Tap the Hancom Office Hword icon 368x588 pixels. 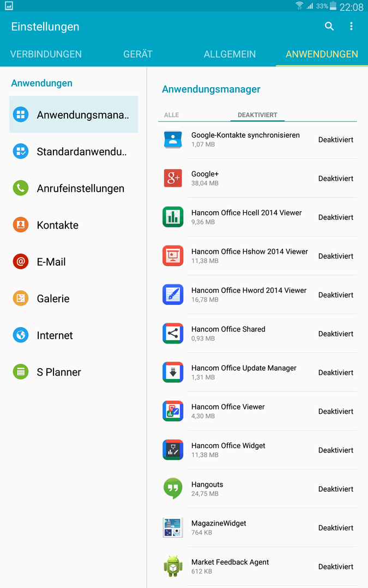pyautogui.click(x=173, y=295)
